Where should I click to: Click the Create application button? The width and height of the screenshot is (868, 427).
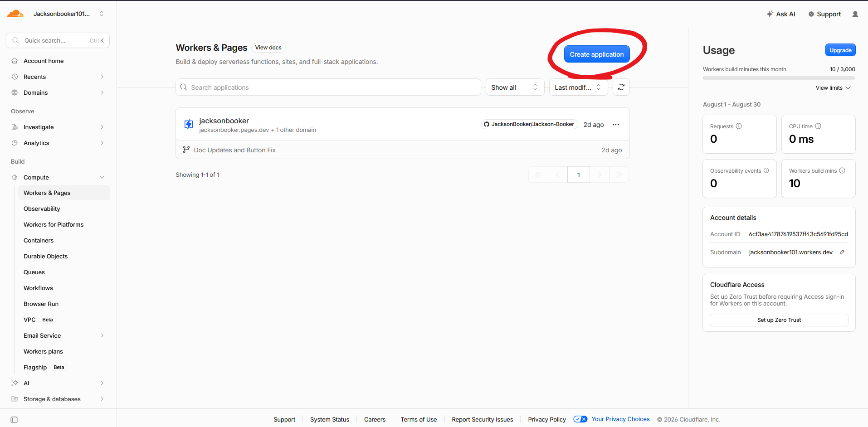click(x=597, y=54)
